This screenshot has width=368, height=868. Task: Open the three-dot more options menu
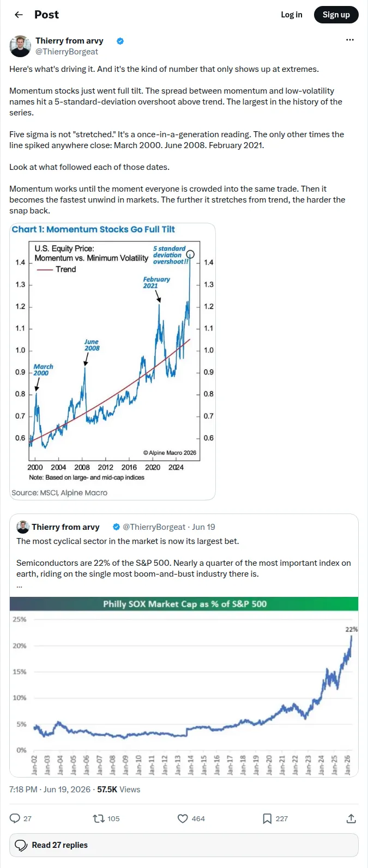[x=350, y=40]
